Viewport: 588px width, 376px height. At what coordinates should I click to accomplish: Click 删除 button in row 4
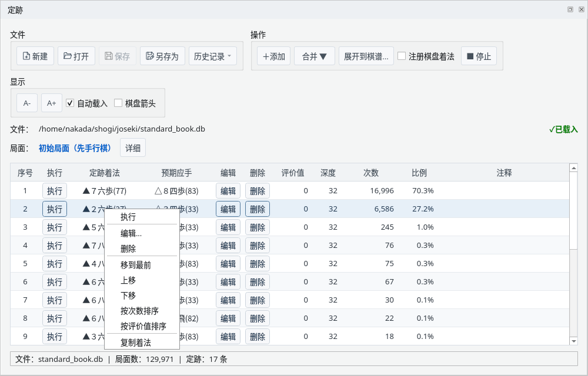pos(258,246)
